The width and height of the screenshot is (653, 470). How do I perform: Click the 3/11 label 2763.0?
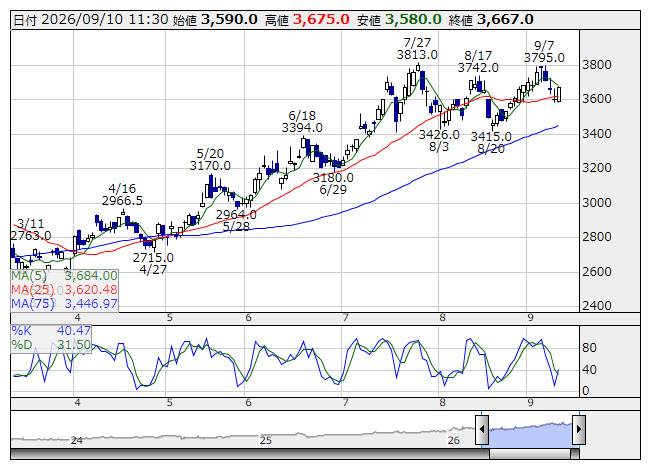click(31, 236)
